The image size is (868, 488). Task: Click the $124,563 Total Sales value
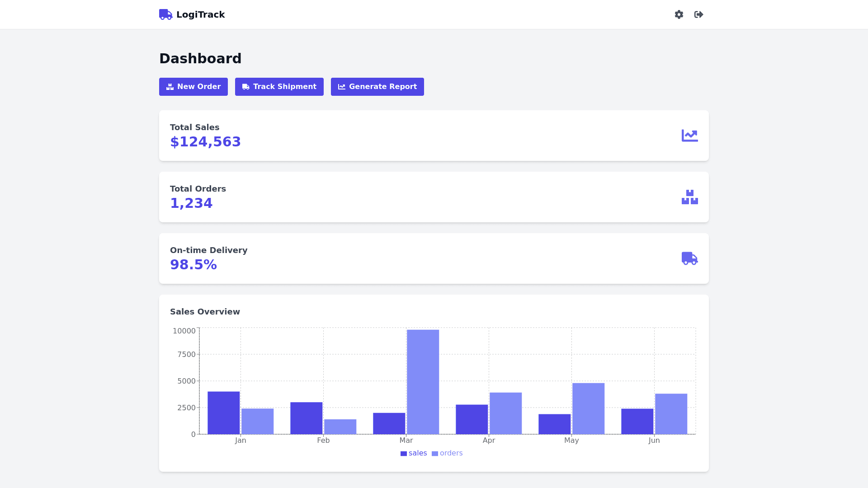pyautogui.click(x=205, y=142)
